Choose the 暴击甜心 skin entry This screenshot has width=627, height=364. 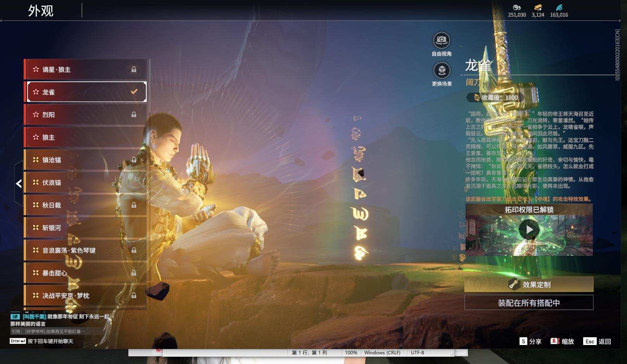coord(85,273)
